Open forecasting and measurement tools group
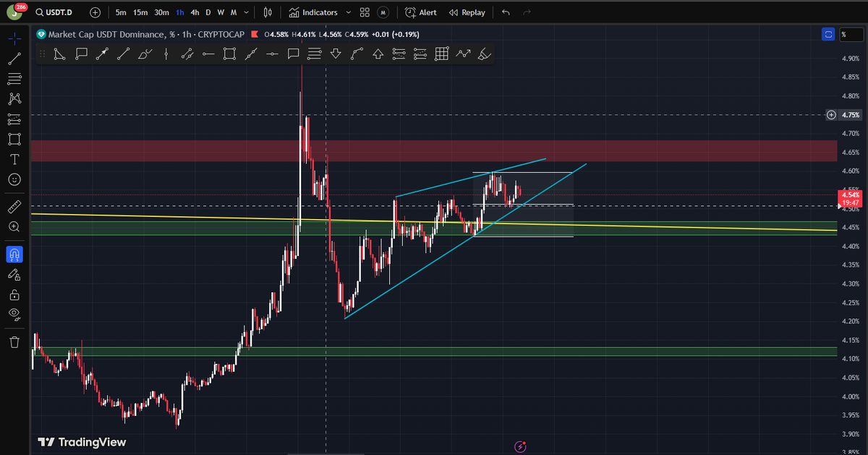 tap(14, 119)
